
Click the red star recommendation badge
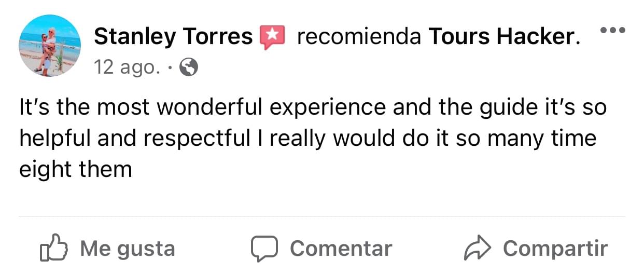pos(272,37)
